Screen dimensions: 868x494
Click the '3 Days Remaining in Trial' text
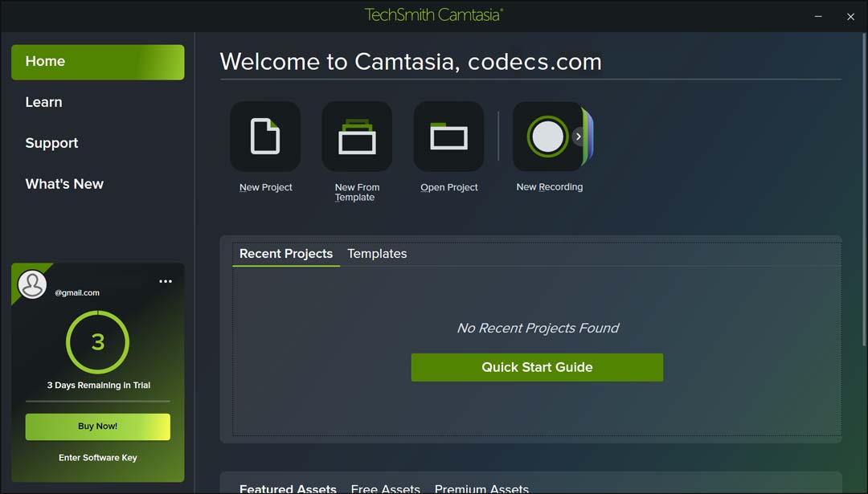(x=99, y=385)
